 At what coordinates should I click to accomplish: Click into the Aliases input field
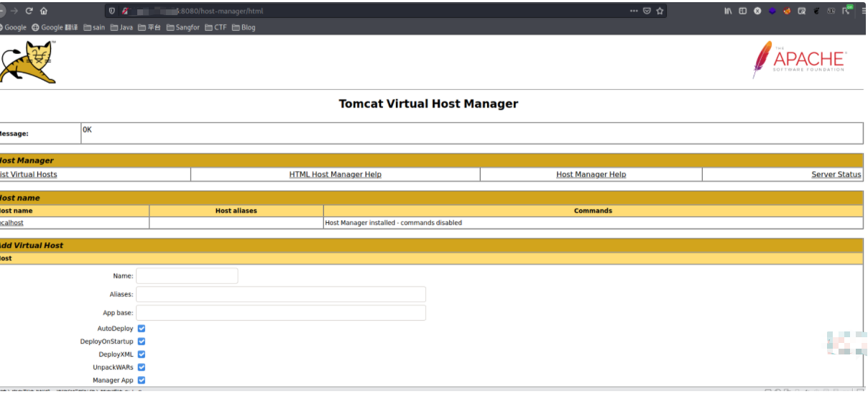point(281,294)
